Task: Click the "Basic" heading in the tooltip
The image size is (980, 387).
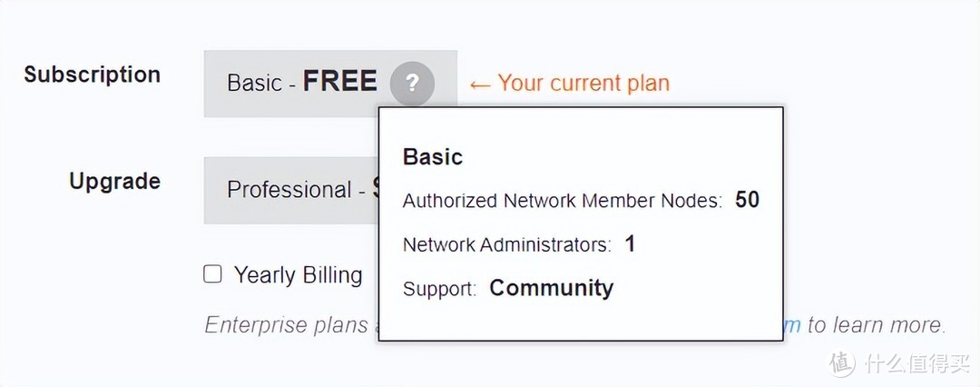Action: point(433,157)
